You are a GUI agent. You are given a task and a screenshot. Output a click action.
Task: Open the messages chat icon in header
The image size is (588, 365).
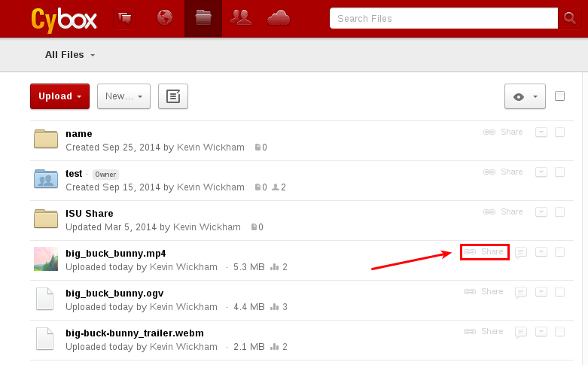[x=124, y=18]
